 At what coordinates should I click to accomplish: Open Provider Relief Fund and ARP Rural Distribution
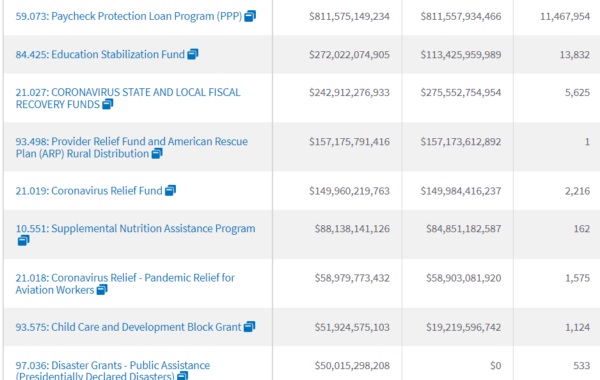[x=132, y=148]
